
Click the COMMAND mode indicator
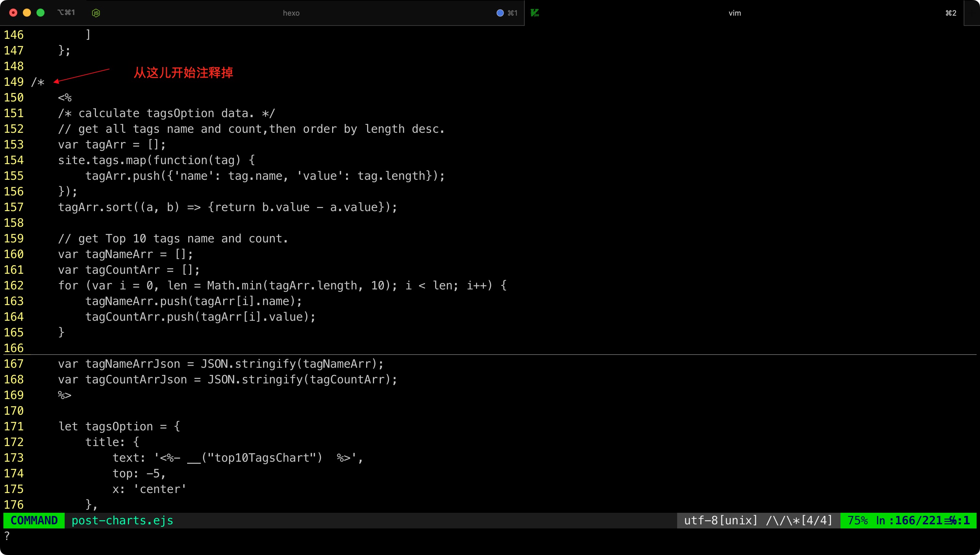click(34, 520)
